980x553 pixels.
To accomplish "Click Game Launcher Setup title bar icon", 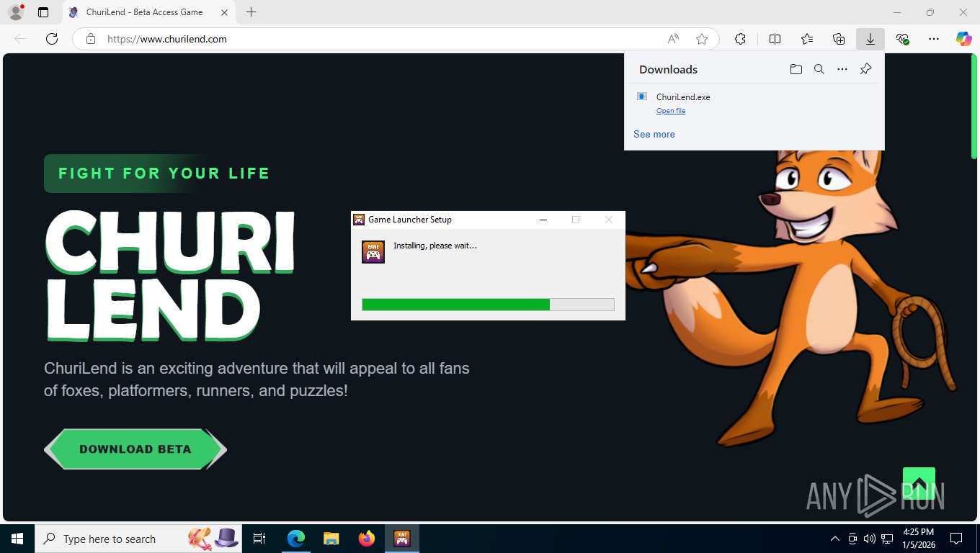I will 359,220.
